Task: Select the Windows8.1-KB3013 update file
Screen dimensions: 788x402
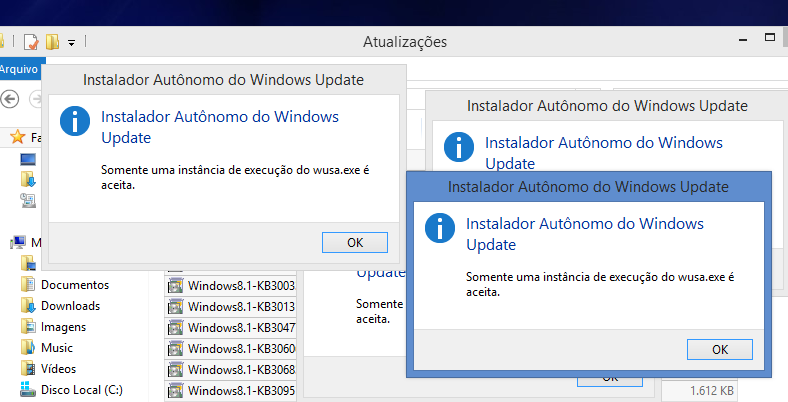Action: point(241,306)
